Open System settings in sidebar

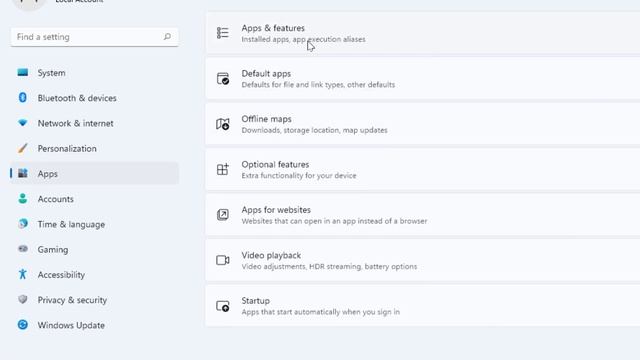point(95,73)
